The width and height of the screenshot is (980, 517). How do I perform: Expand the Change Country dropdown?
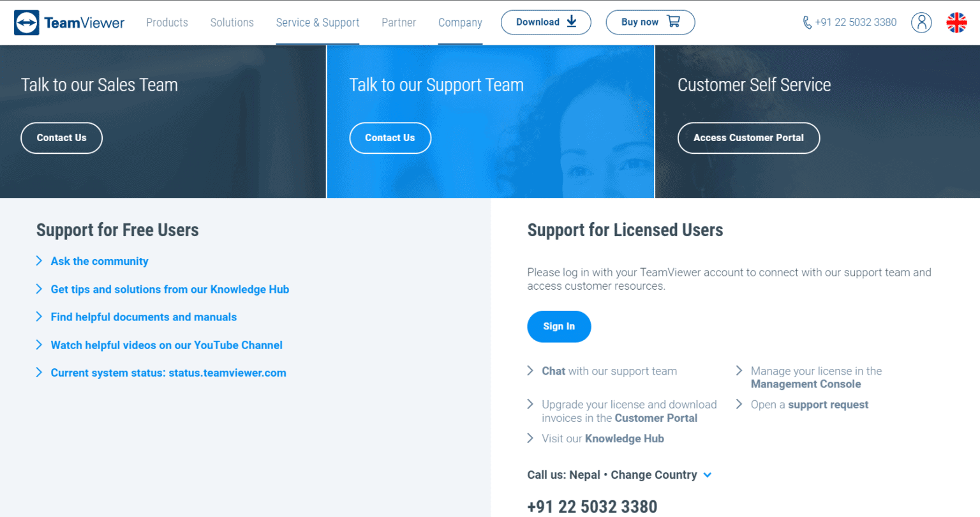click(x=708, y=475)
